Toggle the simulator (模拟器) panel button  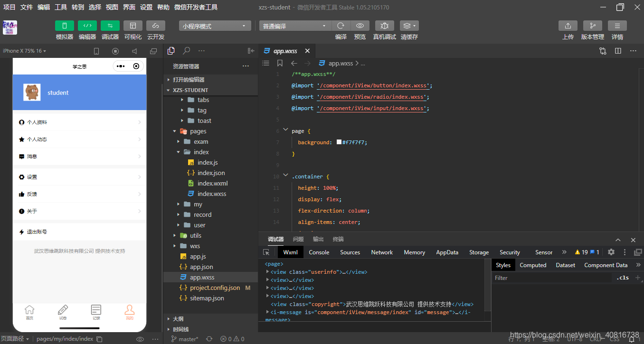[x=65, y=26]
